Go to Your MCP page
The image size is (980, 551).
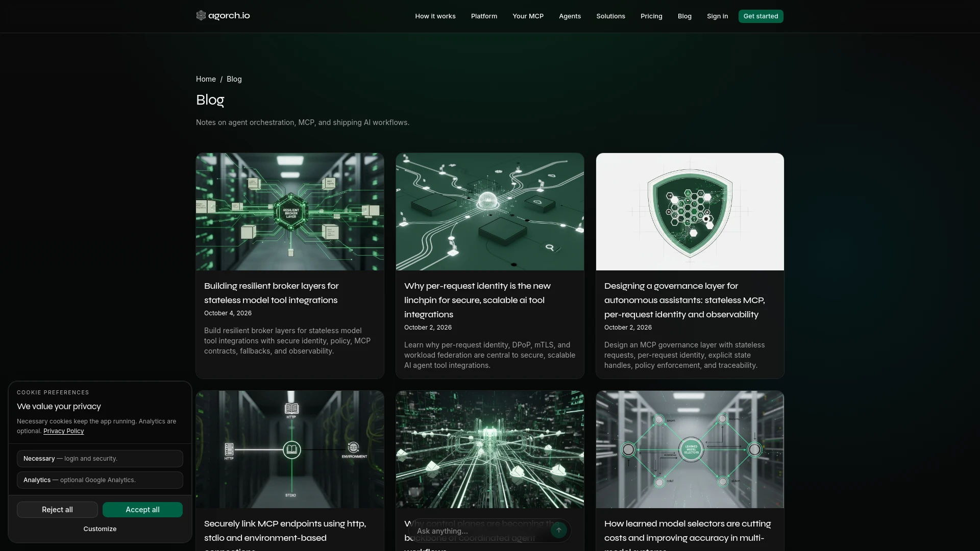click(x=528, y=16)
